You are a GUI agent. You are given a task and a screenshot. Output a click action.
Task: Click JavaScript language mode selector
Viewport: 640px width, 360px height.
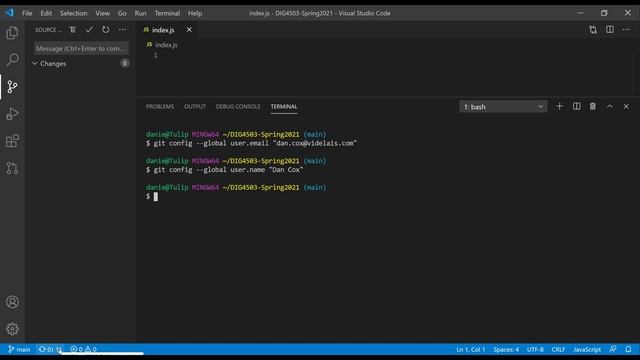click(x=587, y=349)
